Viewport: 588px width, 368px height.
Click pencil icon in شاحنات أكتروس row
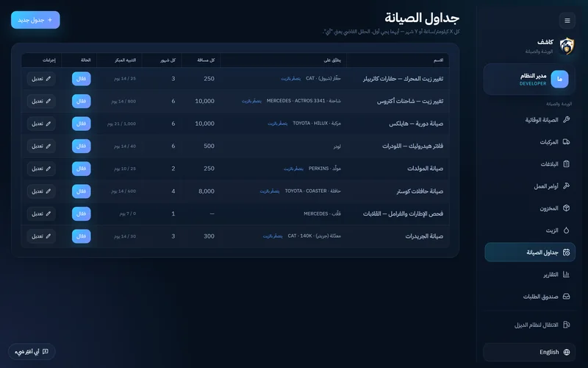pyautogui.click(x=49, y=102)
